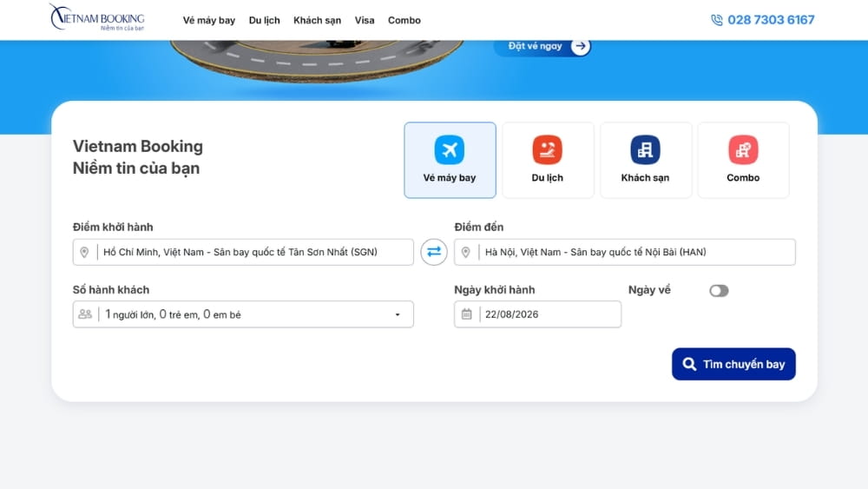This screenshot has width=868, height=489.
Task: Click the arrow icon on Đặt vé ngay
Action: point(580,46)
